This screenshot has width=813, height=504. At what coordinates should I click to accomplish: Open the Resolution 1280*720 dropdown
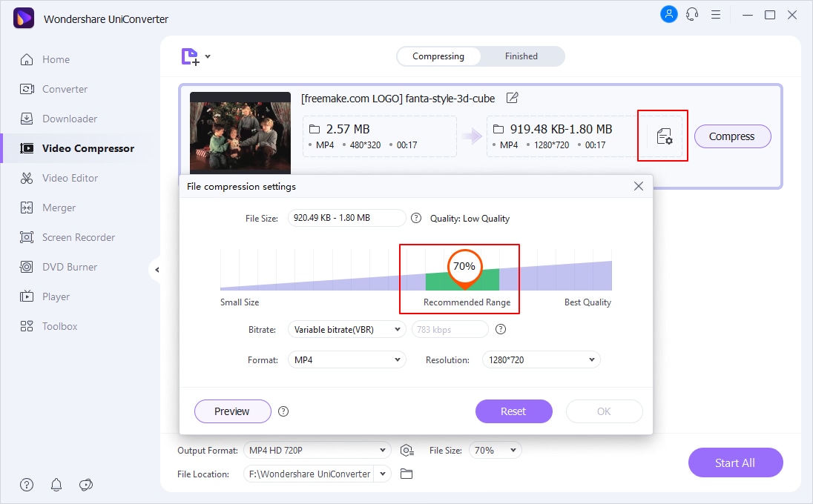pos(542,359)
